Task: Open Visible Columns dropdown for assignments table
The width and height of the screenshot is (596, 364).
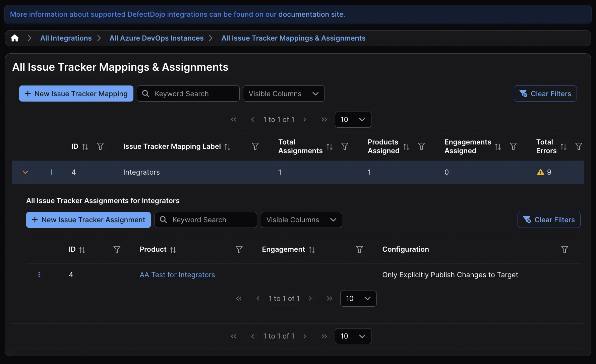Action: click(301, 220)
